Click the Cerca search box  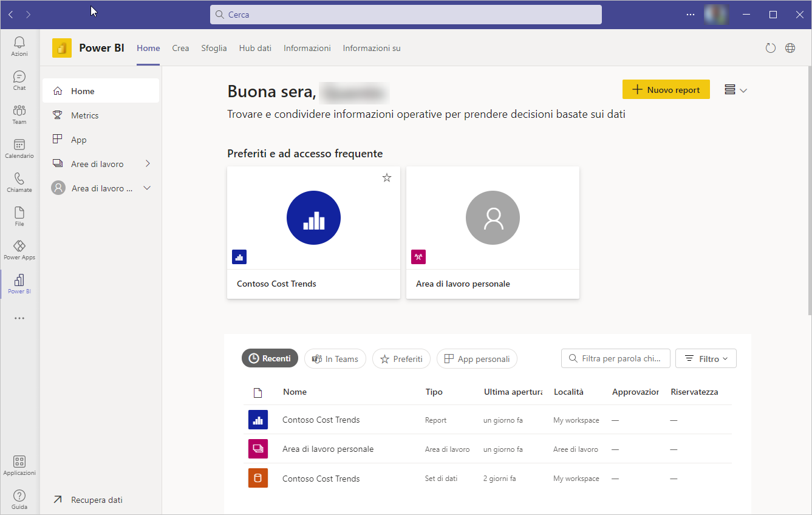pos(406,15)
